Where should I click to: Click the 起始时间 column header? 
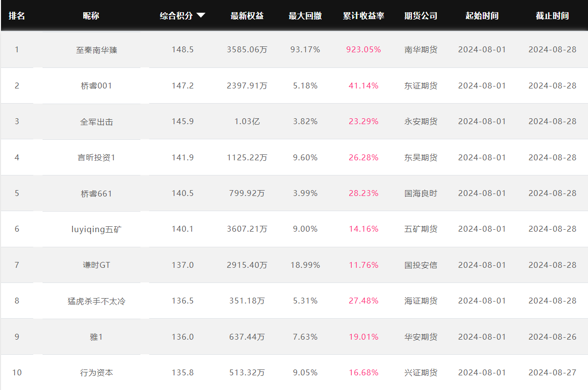coord(482,16)
